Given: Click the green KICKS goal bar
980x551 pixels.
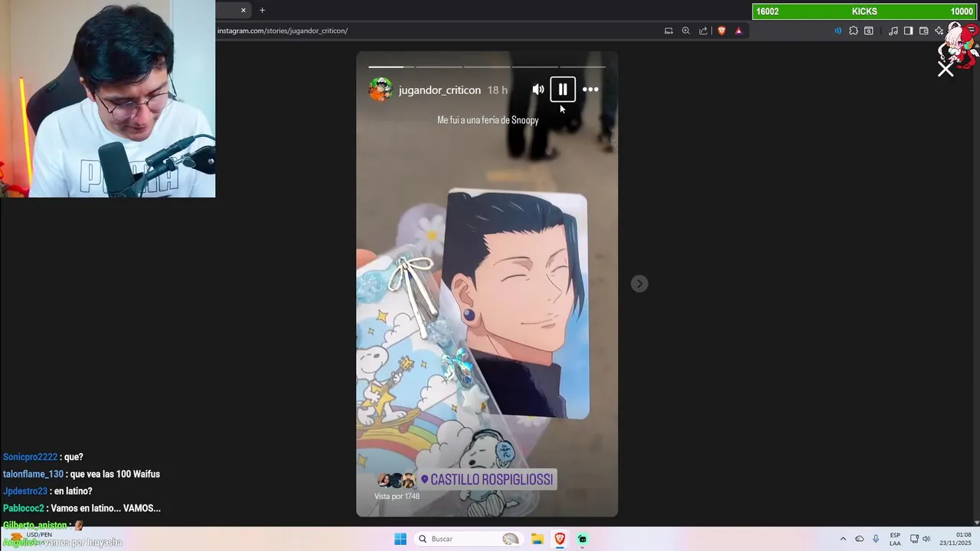Looking at the screenshot, I should [864, 11].
